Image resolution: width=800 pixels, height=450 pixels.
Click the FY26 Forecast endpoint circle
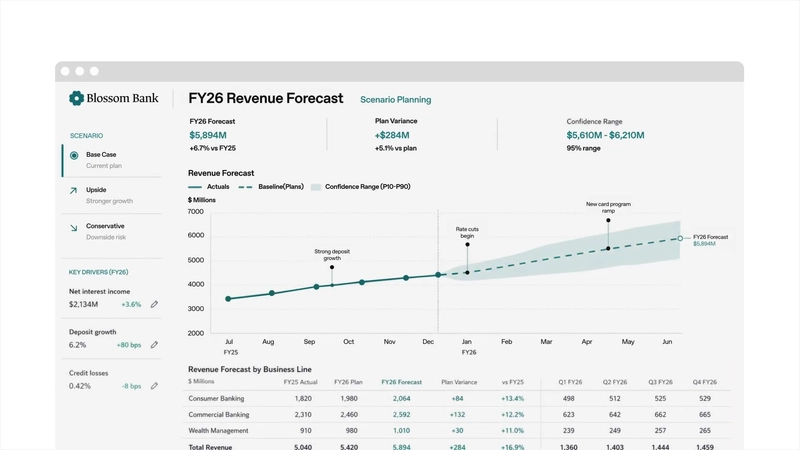[x=680, y=238]
